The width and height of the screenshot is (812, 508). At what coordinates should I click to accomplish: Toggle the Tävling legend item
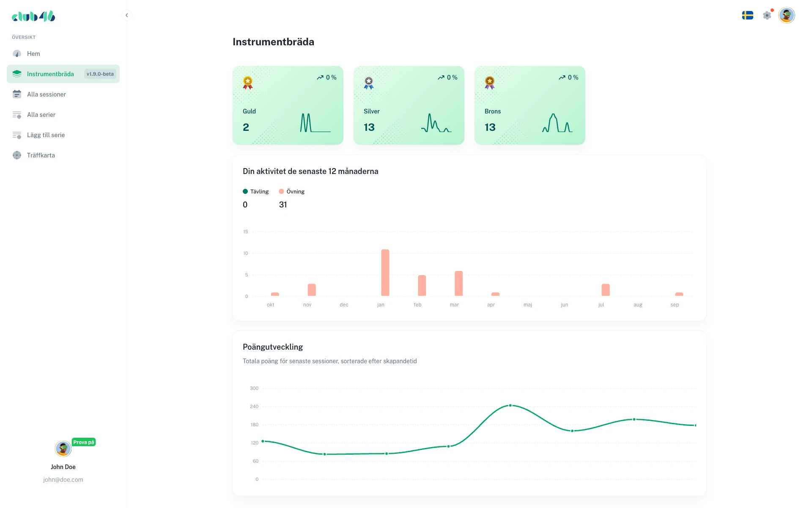[256, 191]
